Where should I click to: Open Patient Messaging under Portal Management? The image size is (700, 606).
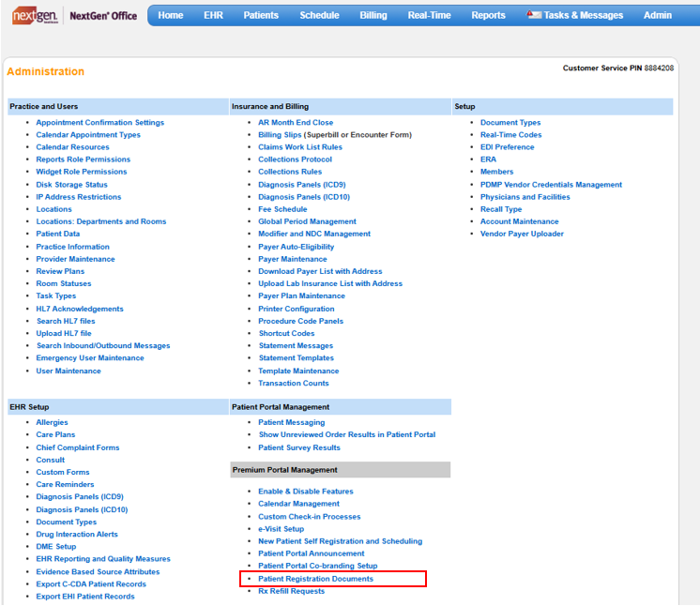click(x=291, y=423)
